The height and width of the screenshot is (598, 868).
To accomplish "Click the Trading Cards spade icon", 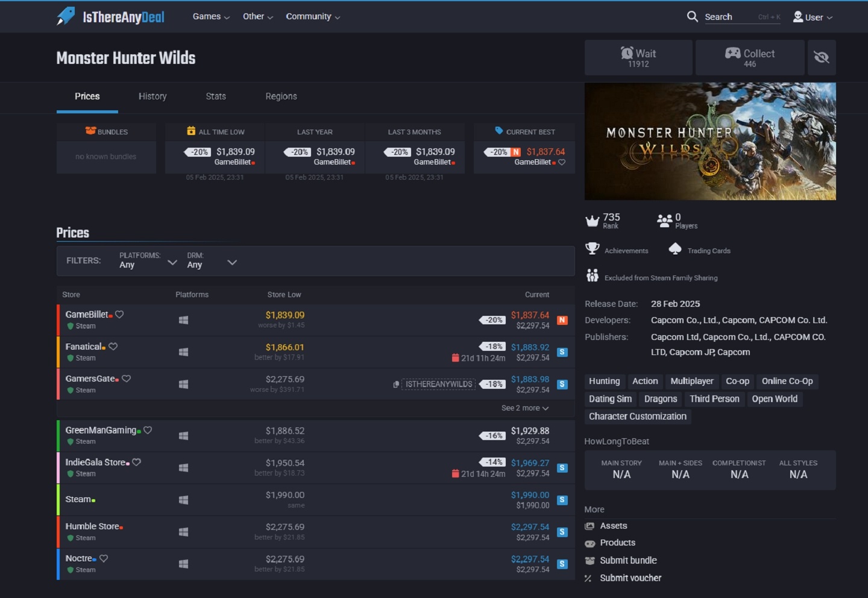I will [675, 248].
